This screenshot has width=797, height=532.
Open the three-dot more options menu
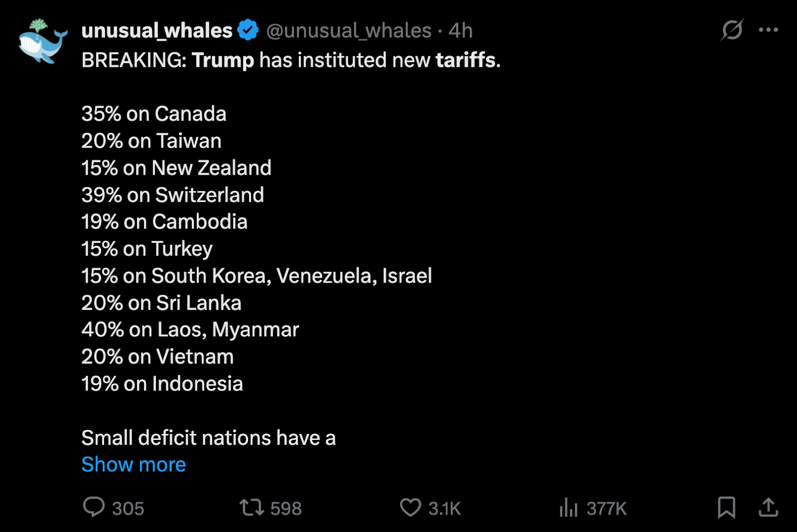coord(768,30)
